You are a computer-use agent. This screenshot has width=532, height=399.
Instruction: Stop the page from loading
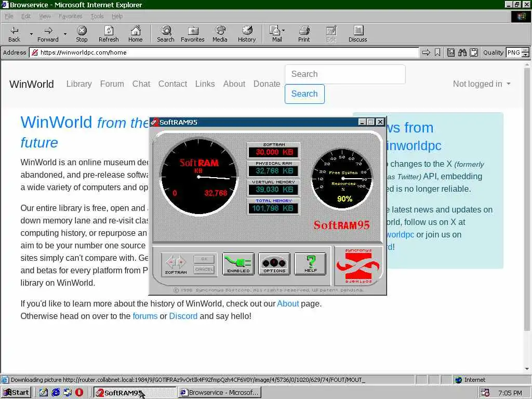tap(82, 34)
